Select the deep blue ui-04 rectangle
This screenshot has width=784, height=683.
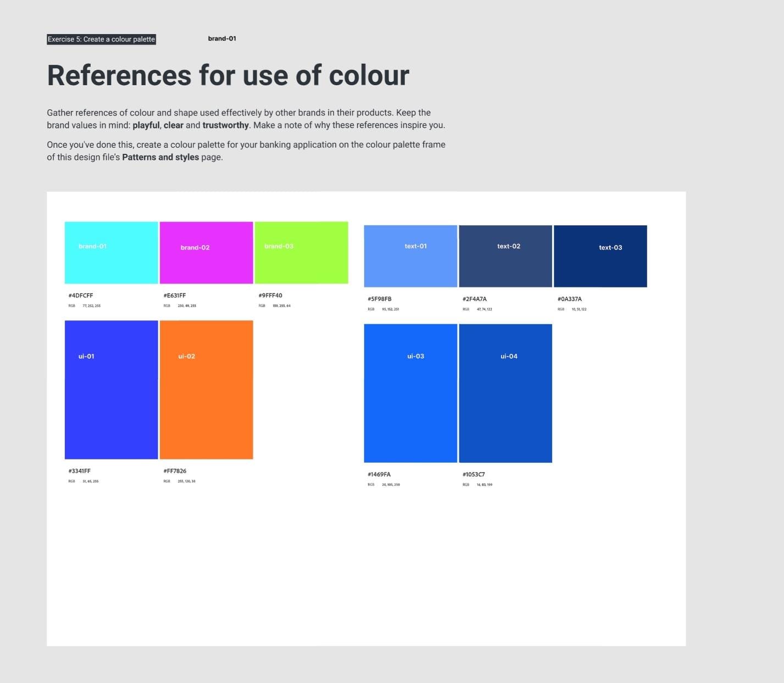pos(505,393)
